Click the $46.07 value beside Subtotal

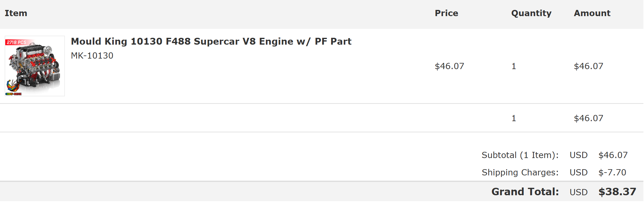(x=613, y=155)
